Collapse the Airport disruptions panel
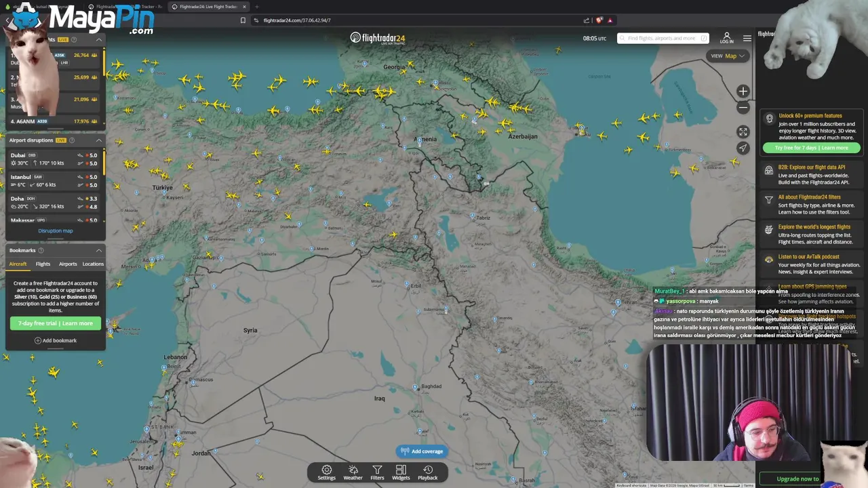The width and height of the screenshot is (868, 488). 98,140
